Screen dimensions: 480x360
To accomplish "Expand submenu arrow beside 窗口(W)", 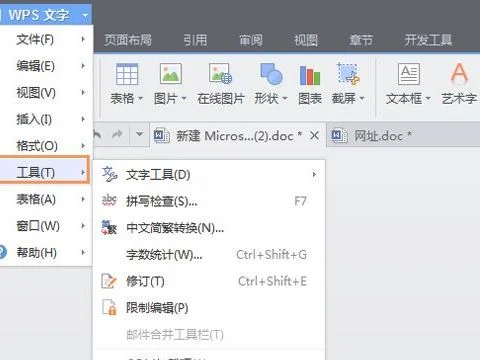I will (x=83, y=226).
